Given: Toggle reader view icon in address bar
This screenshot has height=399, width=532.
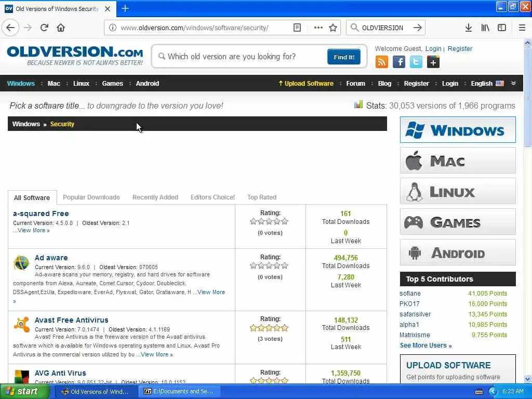Looking at the screenshot, I should (297, 28).
